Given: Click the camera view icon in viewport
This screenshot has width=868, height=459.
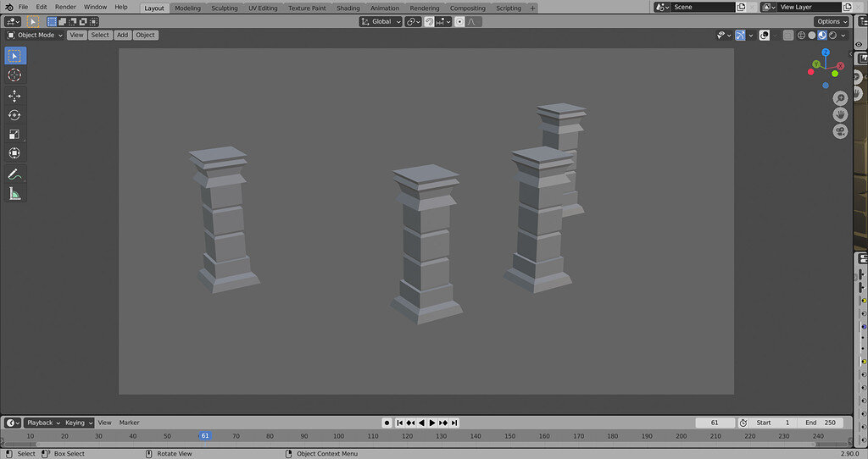Looking at the screenshot, I should [x=840, y=131].
